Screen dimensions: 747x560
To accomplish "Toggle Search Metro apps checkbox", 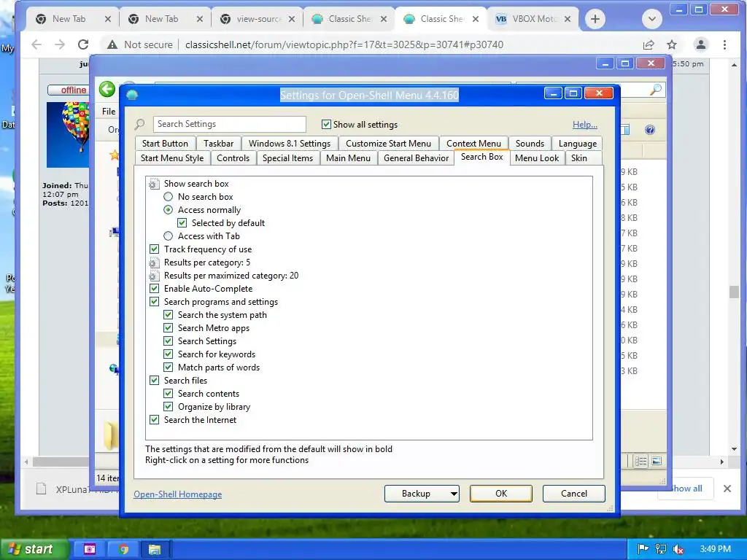I will pos(169,327).
